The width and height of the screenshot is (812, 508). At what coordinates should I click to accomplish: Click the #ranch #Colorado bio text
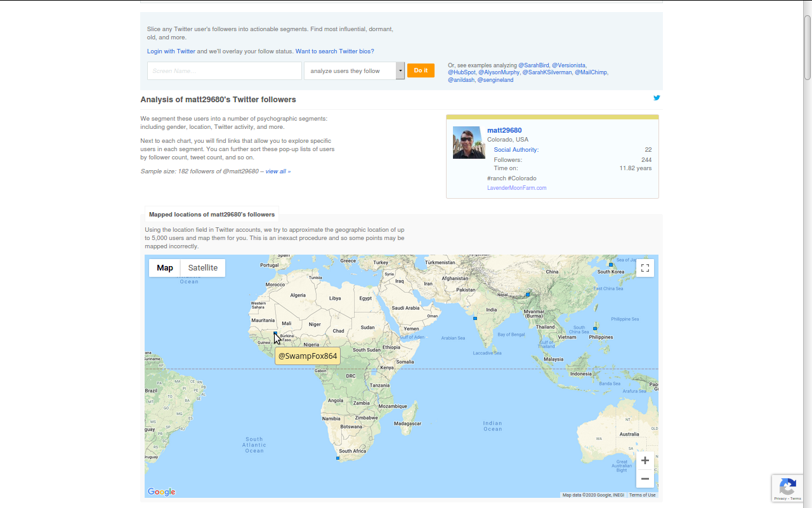(x=512, y=178)
